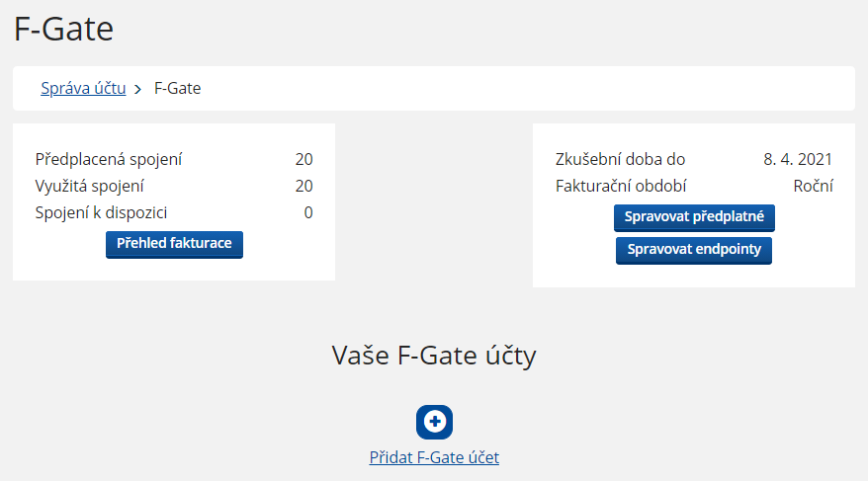Select the Zkušební doba do label

[620, 159]
